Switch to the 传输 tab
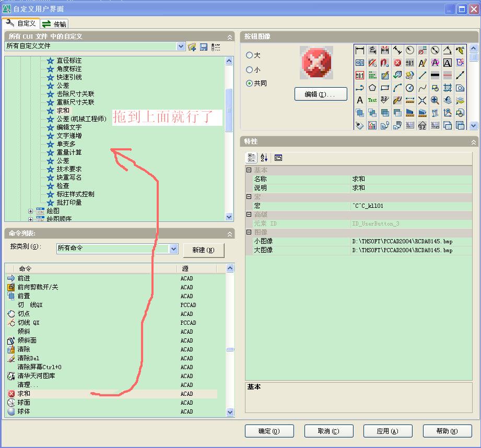 point(55,24)
